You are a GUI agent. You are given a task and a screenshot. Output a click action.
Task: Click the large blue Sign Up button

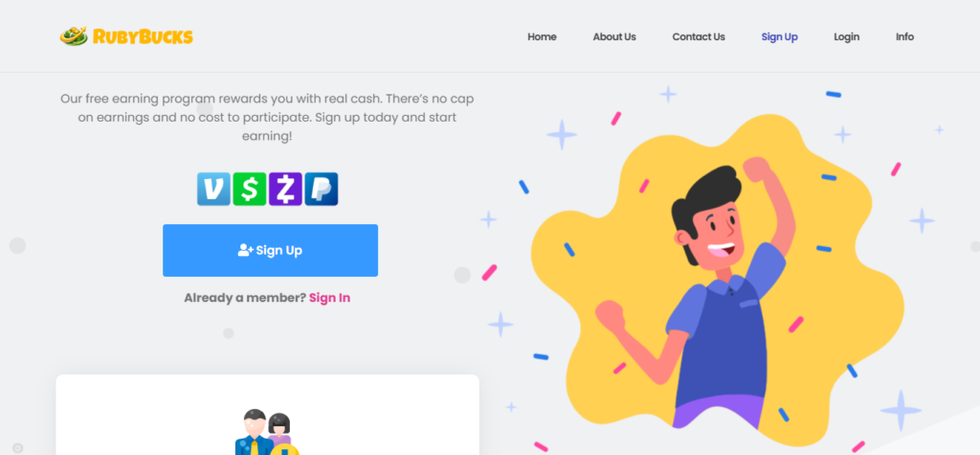tap(270, 250)
